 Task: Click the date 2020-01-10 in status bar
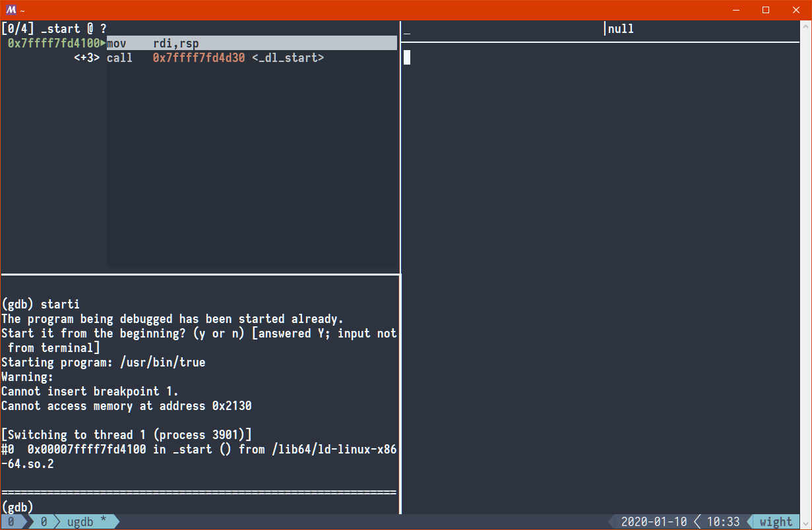click(x=654, y=522)
